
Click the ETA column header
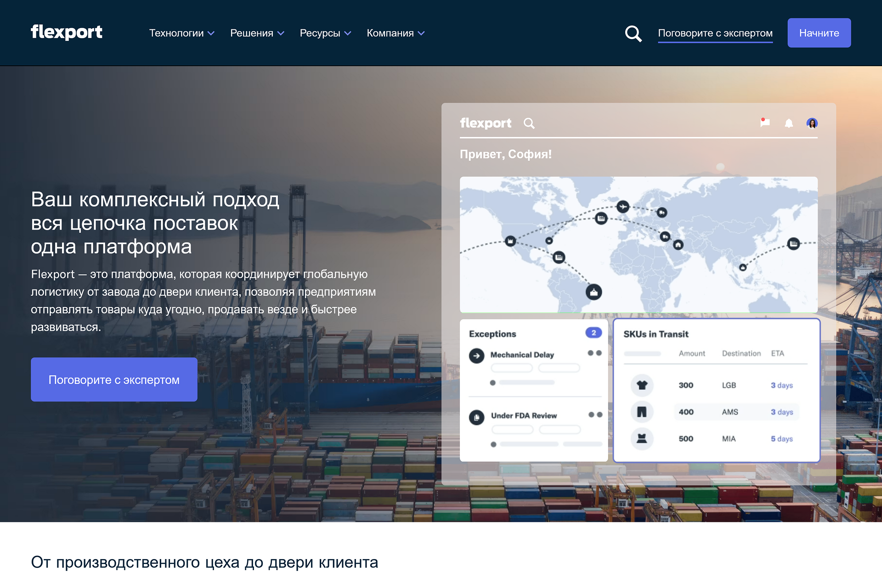(778, 353)
